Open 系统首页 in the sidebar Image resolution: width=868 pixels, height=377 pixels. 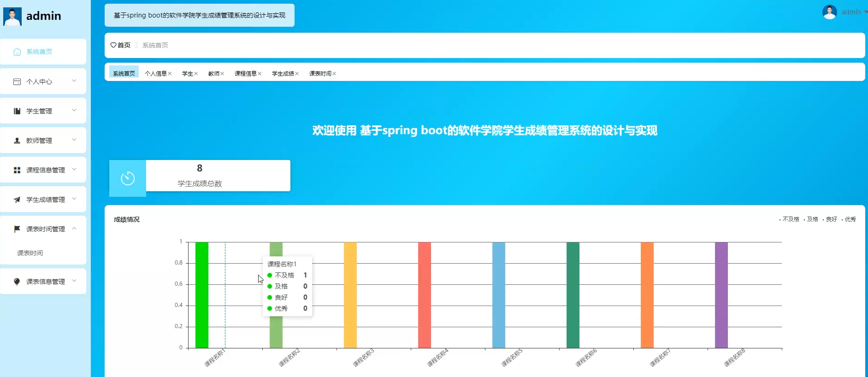coord(43,52)
